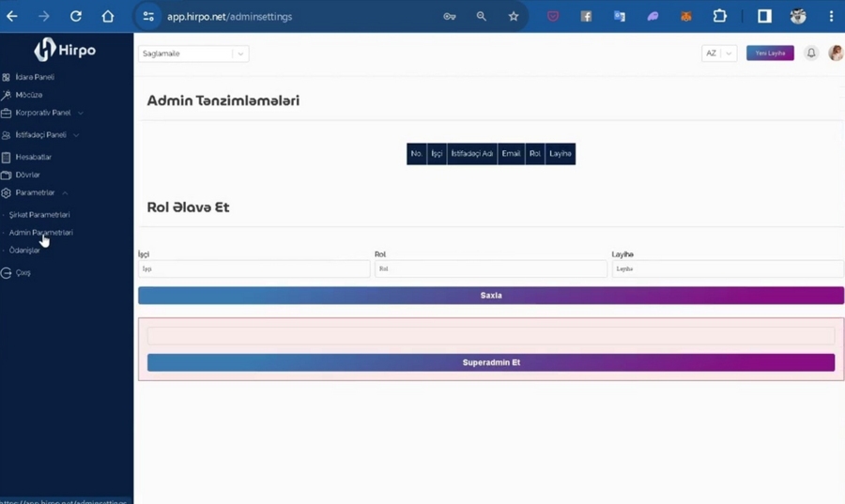
Task: Expand the Korporativ Panel menu
Action: pos(43,113)
